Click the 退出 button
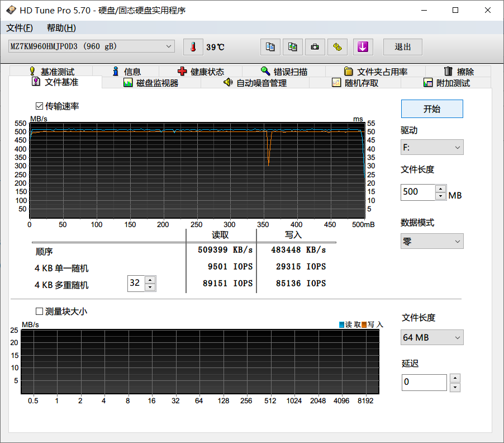The width and height of the screenshot is (504, 443). (x=403, y=47)
